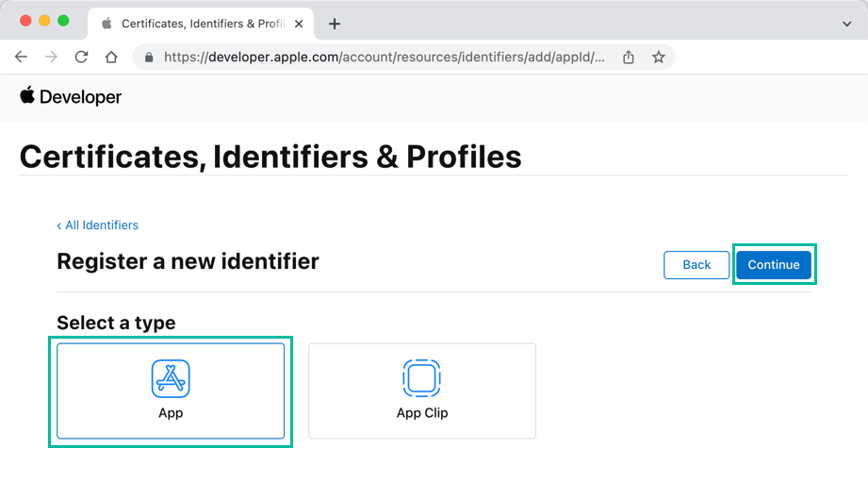
Task: Bookmark this page with the star icon
Action: coord(659,58)
